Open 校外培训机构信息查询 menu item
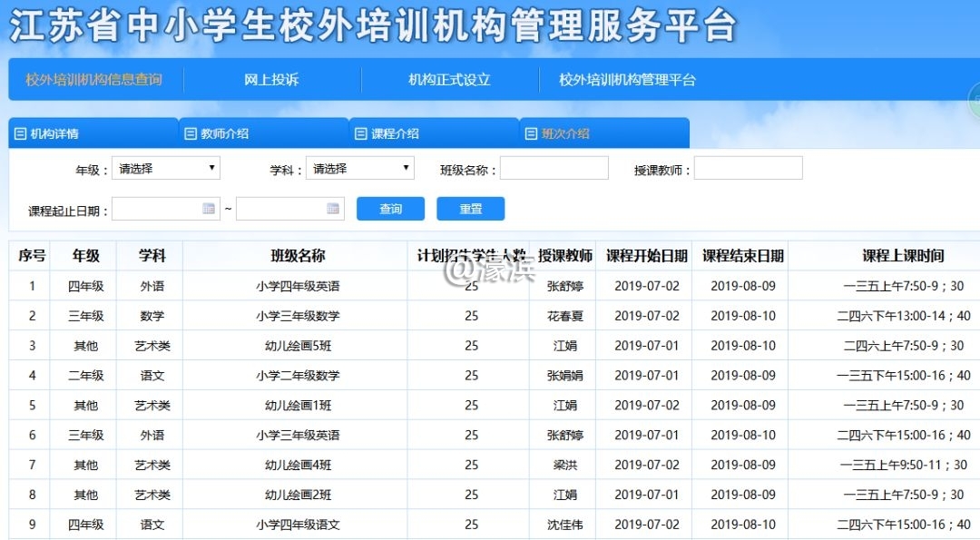Image resolution: width=980 pixels, height=540 pixels. click(93, 80)
